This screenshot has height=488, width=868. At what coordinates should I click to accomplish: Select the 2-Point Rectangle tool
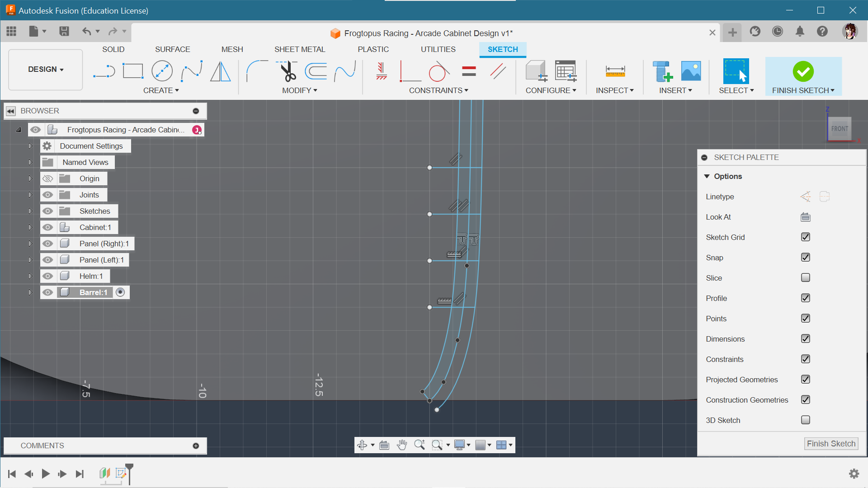coord(133,71)
